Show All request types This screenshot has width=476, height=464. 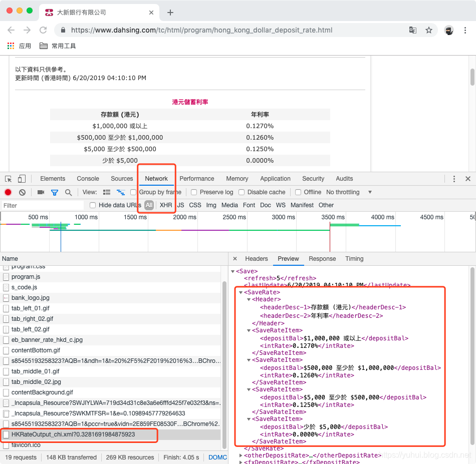[x=149, y=205]
